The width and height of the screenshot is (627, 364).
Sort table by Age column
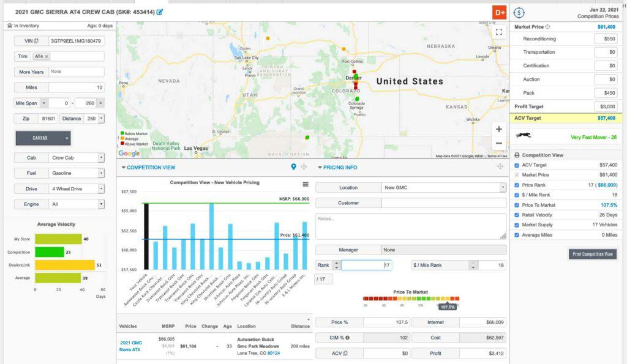point(228,326)
